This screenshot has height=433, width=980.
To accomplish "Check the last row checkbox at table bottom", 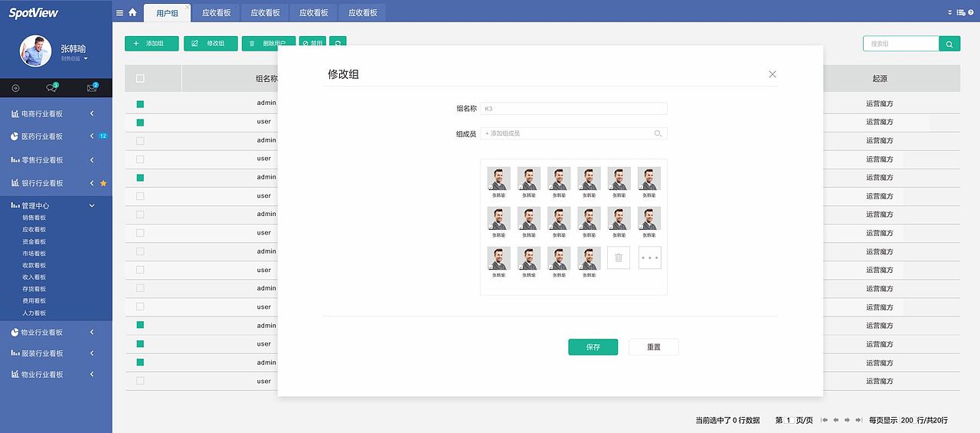I will click(140, 381).
